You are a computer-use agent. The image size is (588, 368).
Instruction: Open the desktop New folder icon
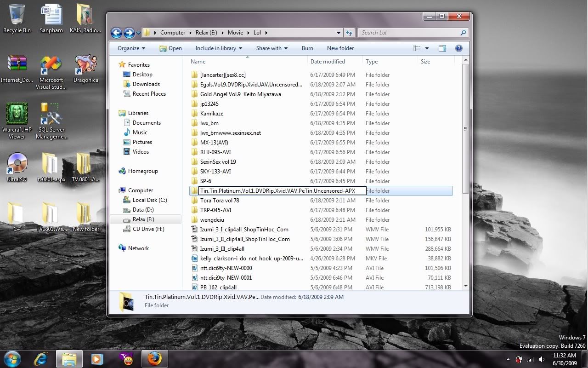click(86, 217)
